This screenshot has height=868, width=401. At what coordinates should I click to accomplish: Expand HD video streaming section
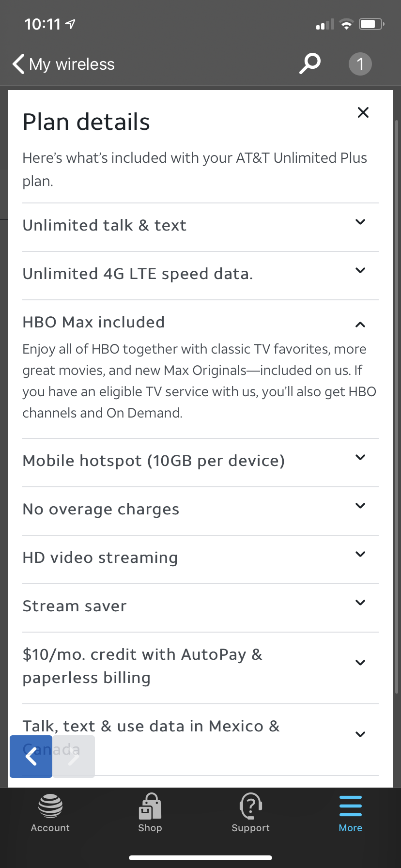(x=360, y=555)
